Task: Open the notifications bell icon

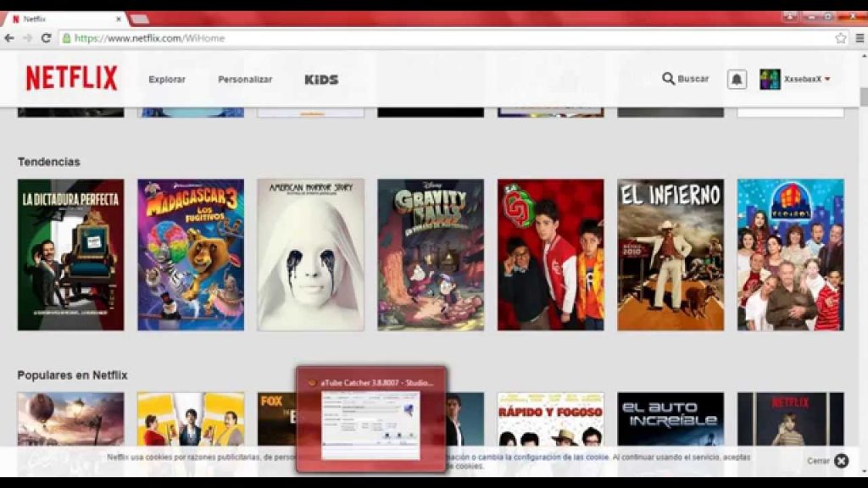Action: (x=737, y=79)
